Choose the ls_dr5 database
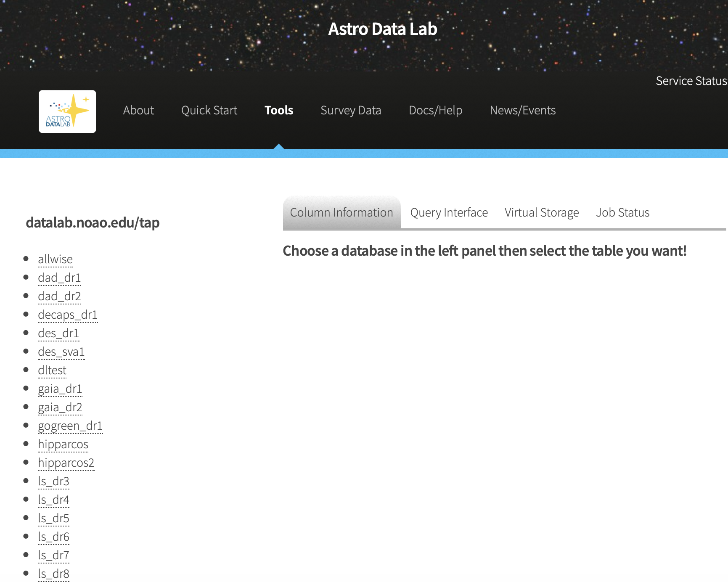The image size is (728, 582). coord(53,518)
